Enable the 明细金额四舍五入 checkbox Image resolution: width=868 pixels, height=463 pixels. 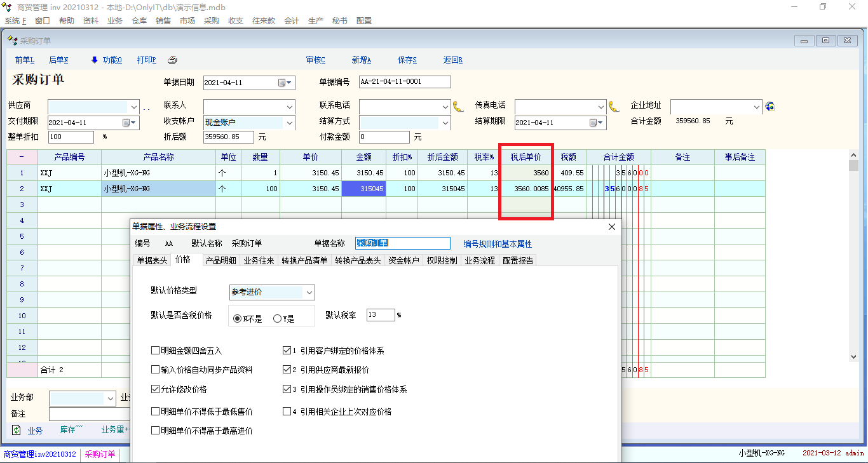click(x=156, y=351)
